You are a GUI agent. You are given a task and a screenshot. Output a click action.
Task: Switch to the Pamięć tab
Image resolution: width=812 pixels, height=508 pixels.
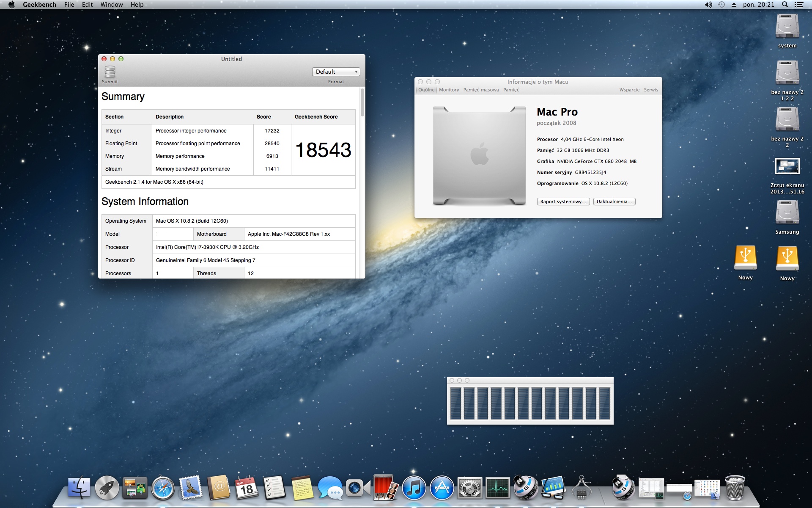(x=511, y=90)
